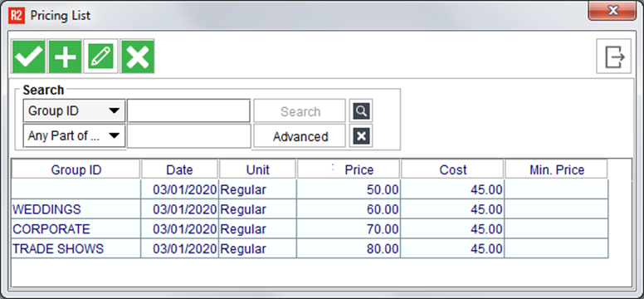Click the magnifying glass search icon
The height and width of the screenshot is (299, 644).
(x=361, y=111)
